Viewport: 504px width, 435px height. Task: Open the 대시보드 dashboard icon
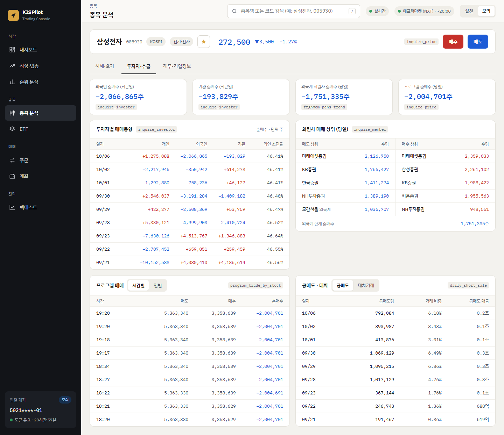[12, 50]
